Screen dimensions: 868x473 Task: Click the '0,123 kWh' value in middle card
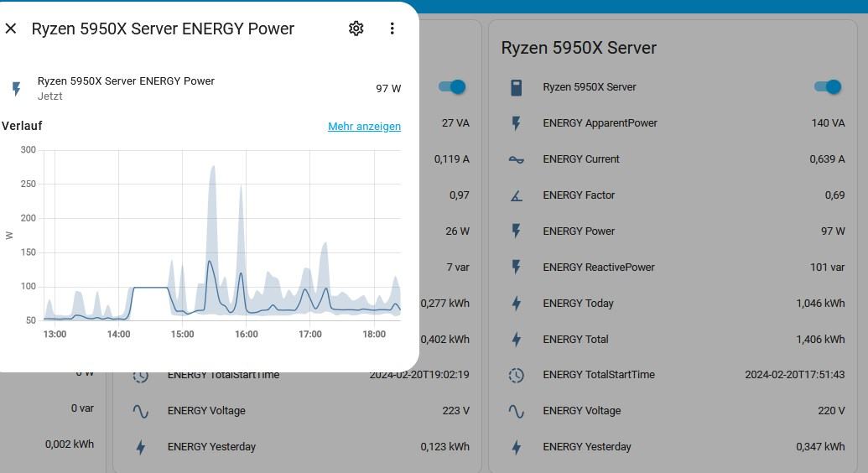point(445,446)
